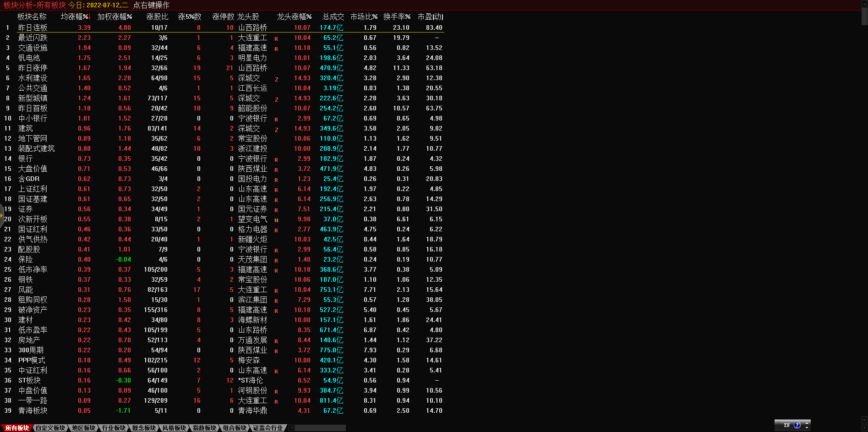Click the N marker beside 望变电气
Screen dimensions: 868x432
coord(276,220)
